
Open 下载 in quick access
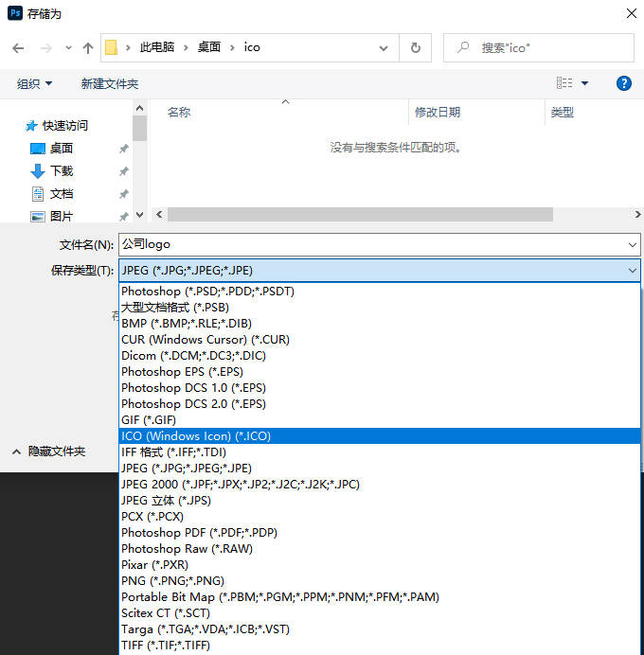tap(61, 171)
